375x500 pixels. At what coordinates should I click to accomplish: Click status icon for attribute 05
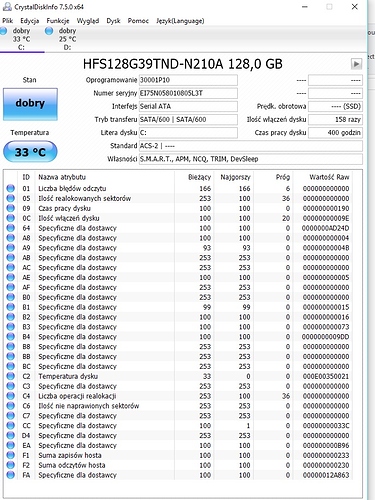pyautogui.click(x=11, y=198)
